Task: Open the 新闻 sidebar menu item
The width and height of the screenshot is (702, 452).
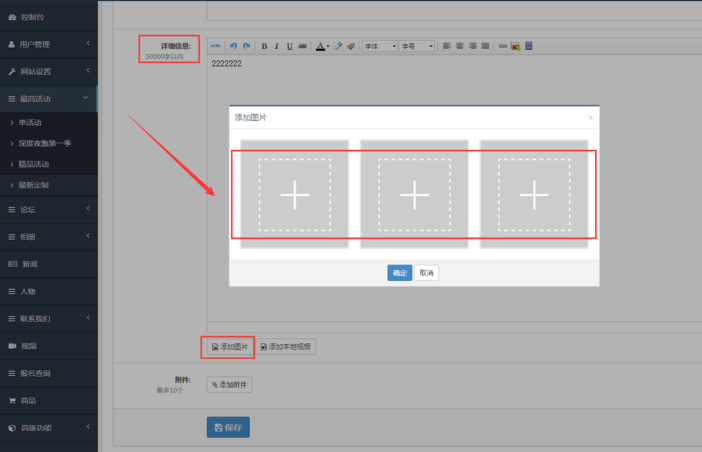Action: (28, 264)
